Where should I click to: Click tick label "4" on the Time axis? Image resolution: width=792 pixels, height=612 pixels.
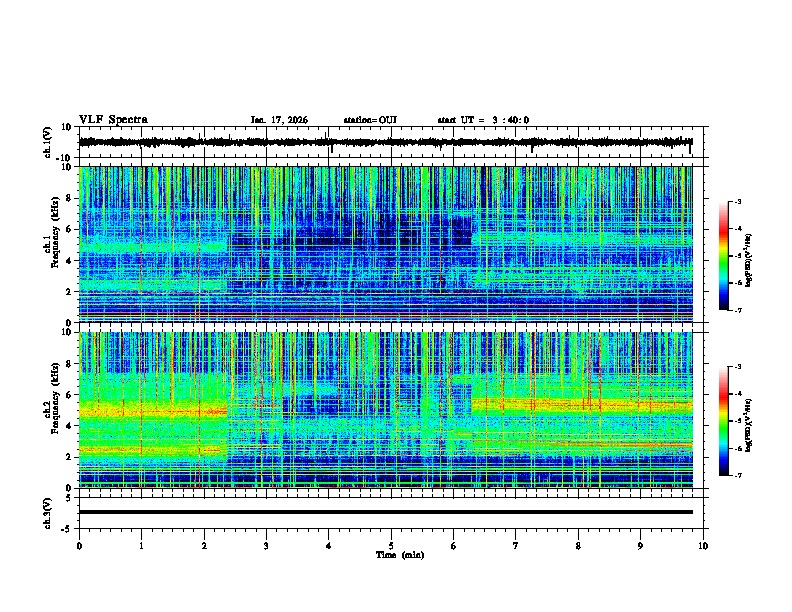coord(329,546)
